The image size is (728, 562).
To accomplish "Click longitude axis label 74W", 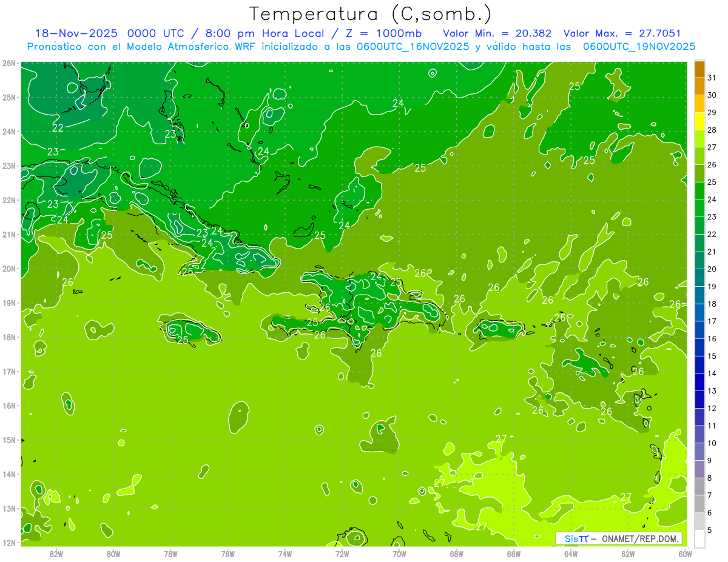I will tap(285, 554).
